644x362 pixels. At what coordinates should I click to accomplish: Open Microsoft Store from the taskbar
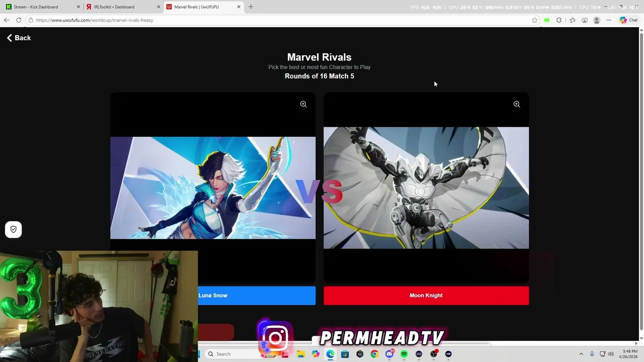[345, 354]
